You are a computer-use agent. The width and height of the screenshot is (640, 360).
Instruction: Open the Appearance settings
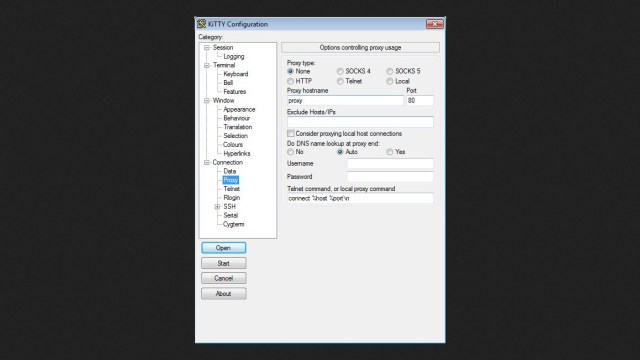[239, 109]
